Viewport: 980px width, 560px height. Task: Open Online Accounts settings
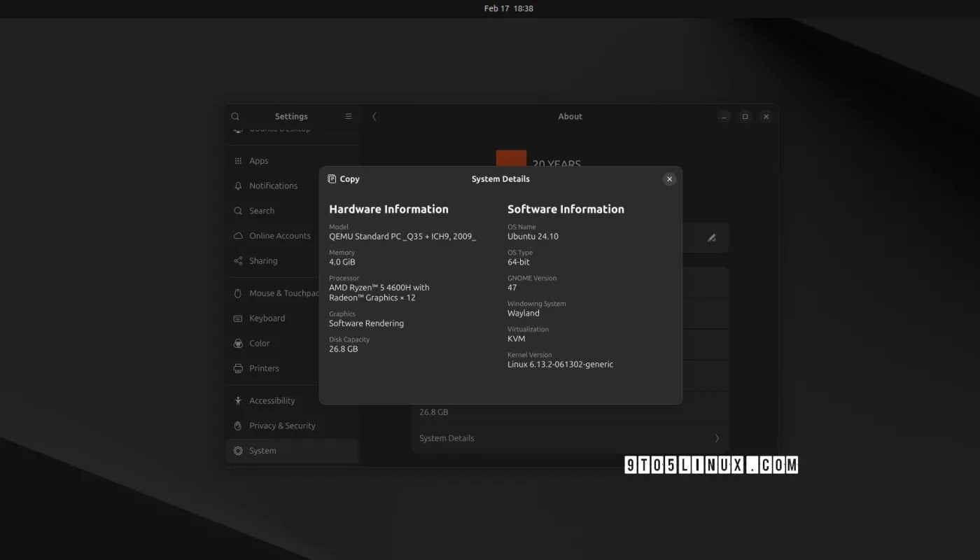[292, 236]
